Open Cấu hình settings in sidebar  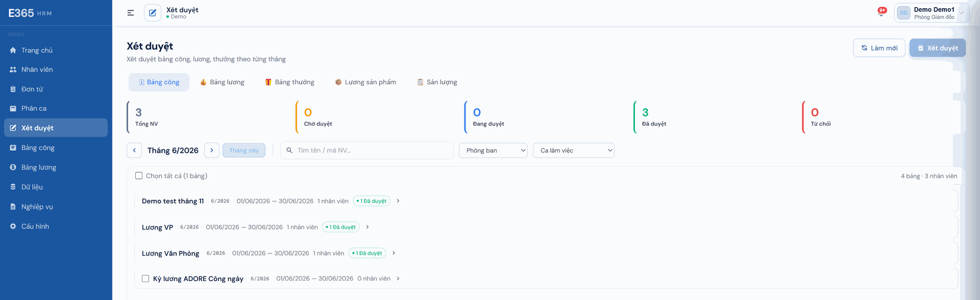tap(56, 226)
